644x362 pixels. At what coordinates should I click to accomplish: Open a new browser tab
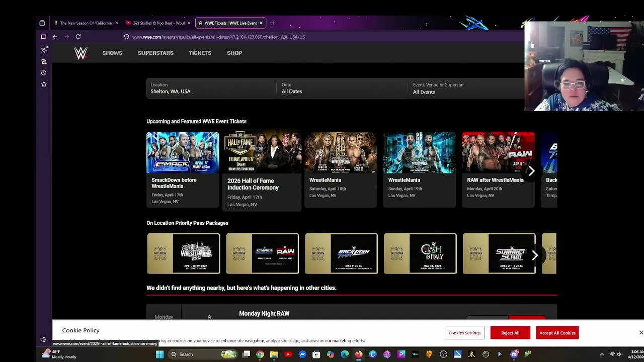[x=273, y=23]
